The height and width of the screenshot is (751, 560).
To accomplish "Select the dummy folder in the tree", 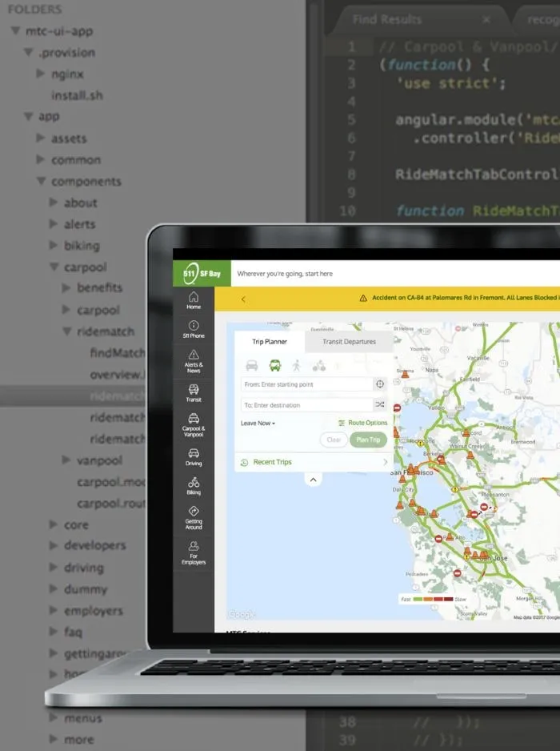I will pos(86,589).
